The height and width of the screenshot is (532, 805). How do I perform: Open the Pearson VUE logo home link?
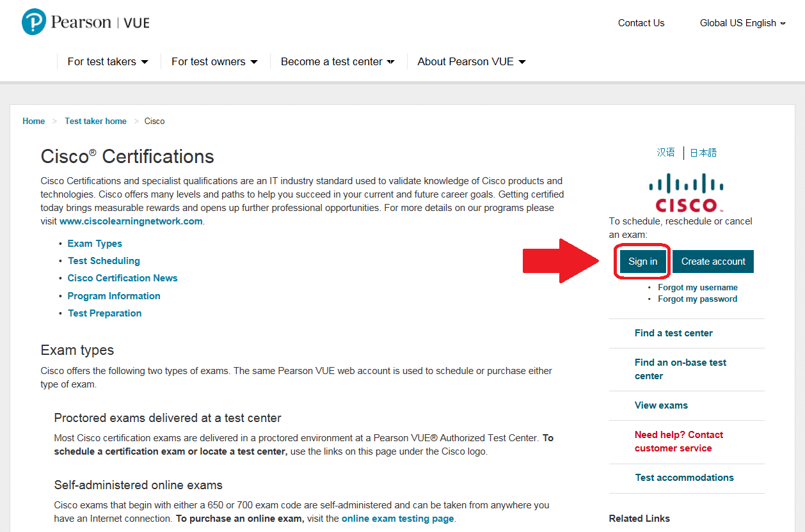[x=86, y=22]
